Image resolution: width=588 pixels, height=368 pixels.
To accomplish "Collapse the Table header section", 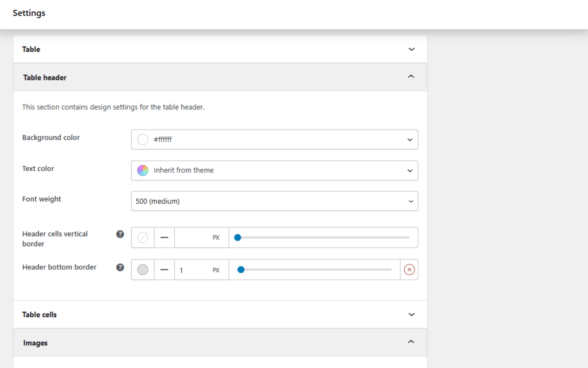I will click(220, 77).
